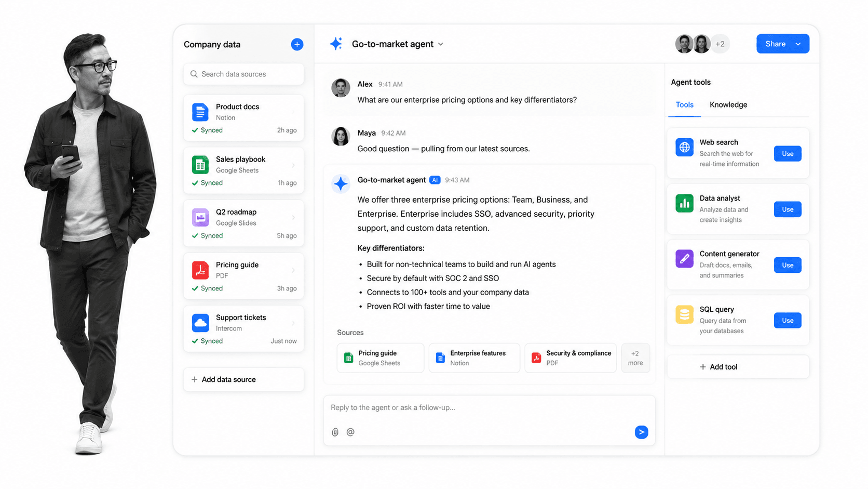Click Maya's avatar in the chat

coord(341,137)
